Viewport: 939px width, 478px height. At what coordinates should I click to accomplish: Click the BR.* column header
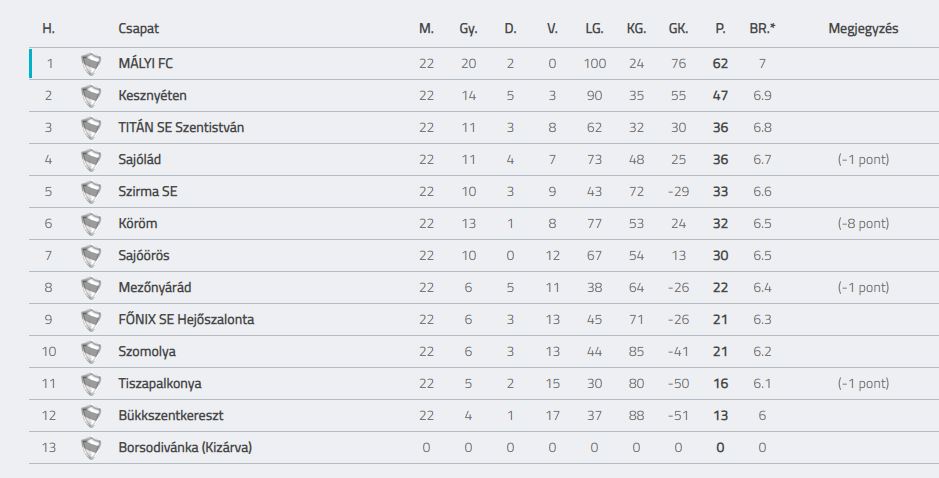click(762, 28)
